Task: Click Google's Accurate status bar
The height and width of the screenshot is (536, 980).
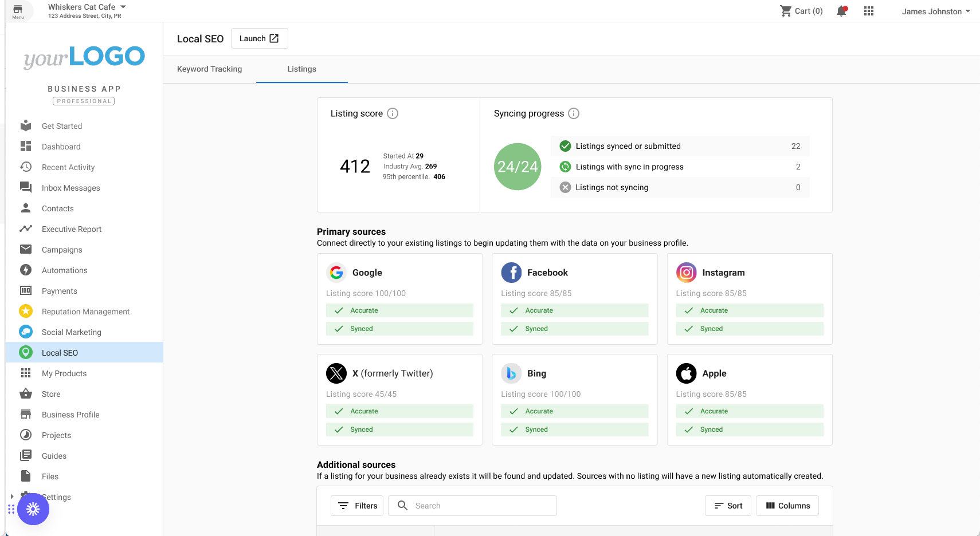Action: [x=399, y=310]
